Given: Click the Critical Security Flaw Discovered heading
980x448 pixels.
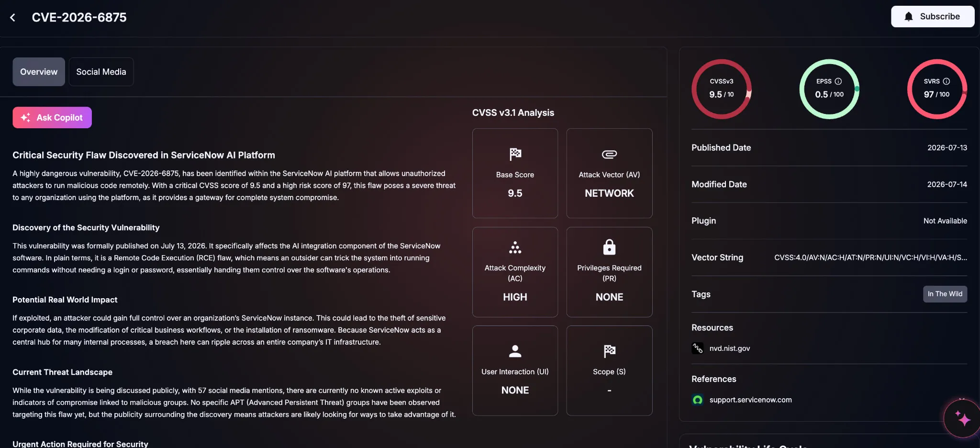Looking at the screenshot, I should (144, 155).
